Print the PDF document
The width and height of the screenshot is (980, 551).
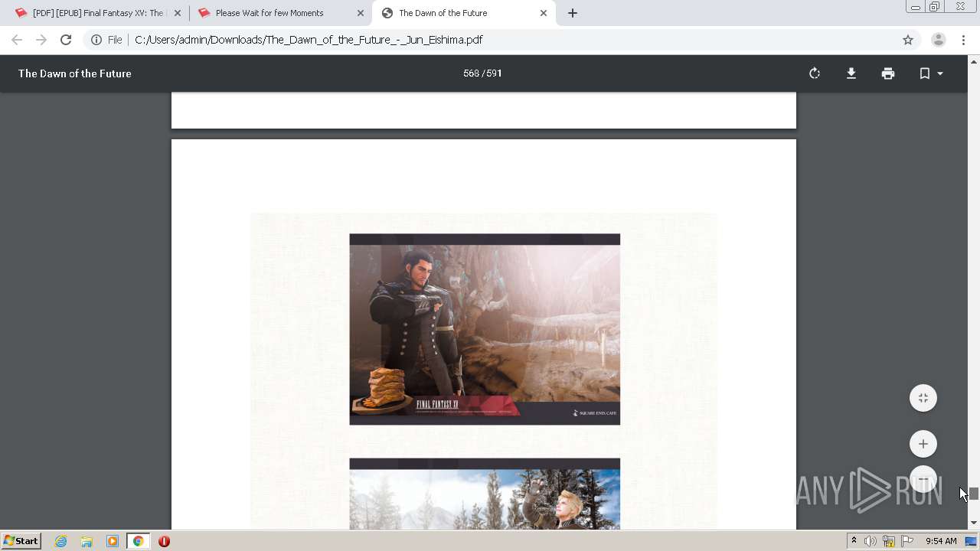pos(888,73)
